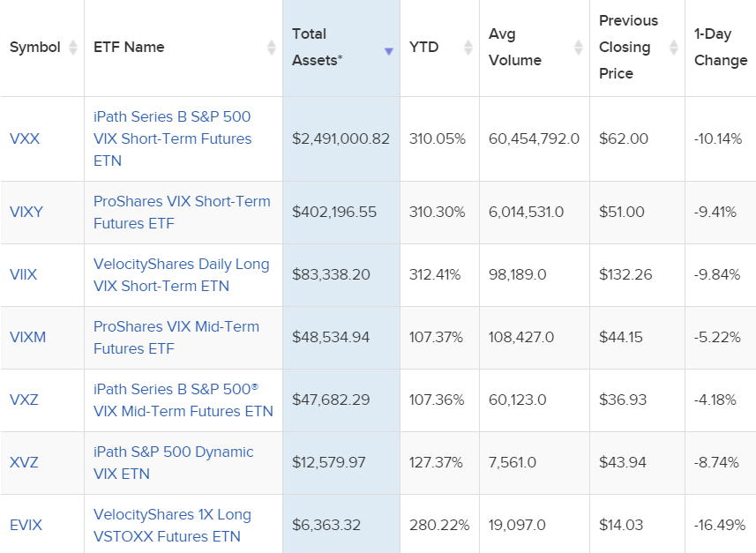Open the EVIX symbol link
Viewport: 756px width, 553px height.
click(26, 525)
